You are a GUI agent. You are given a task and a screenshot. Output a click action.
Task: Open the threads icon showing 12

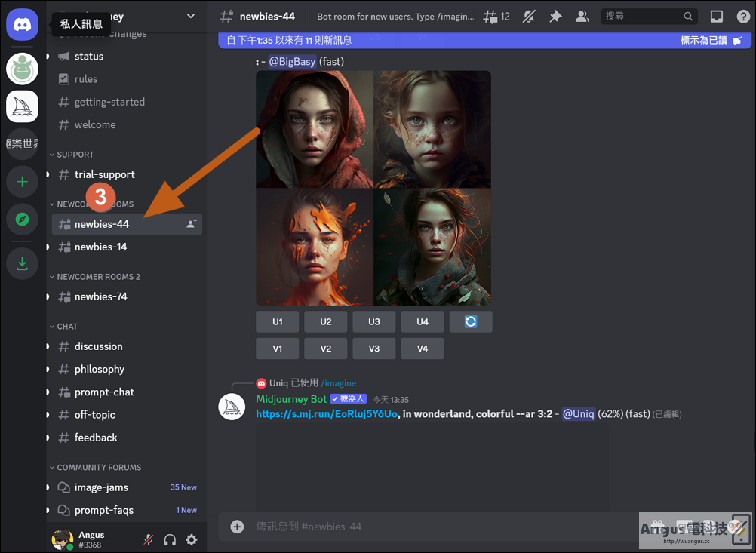496,17
